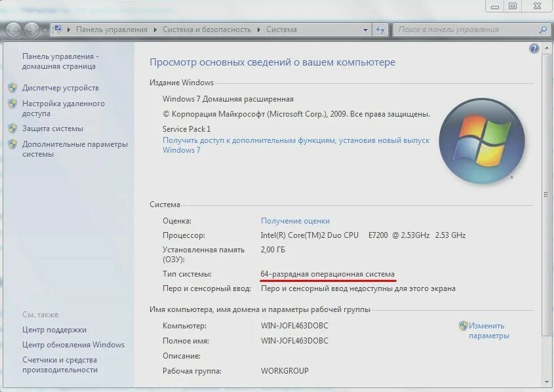Open Защита системы
The height and width of the screenshot is (392, 554).
52,128
